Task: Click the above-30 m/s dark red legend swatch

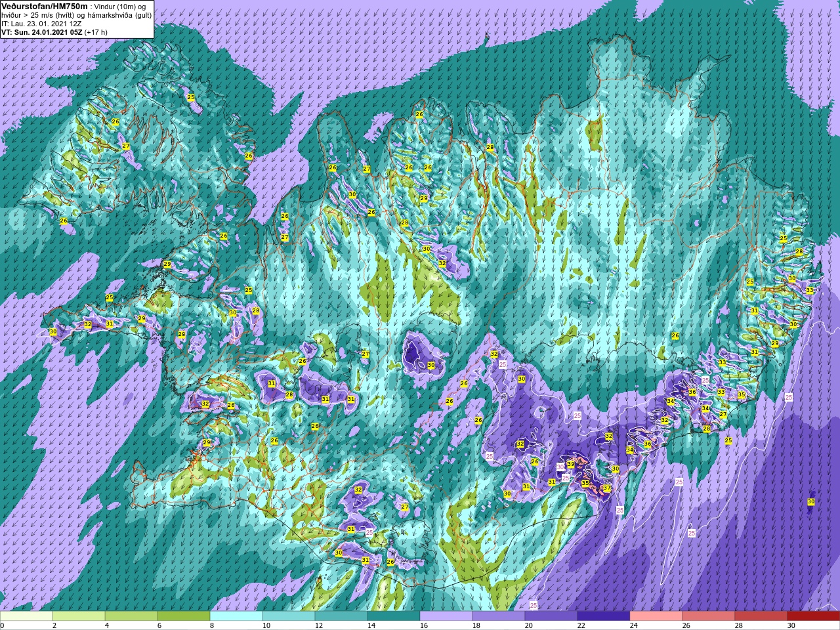Action: [x=814, y=616]
